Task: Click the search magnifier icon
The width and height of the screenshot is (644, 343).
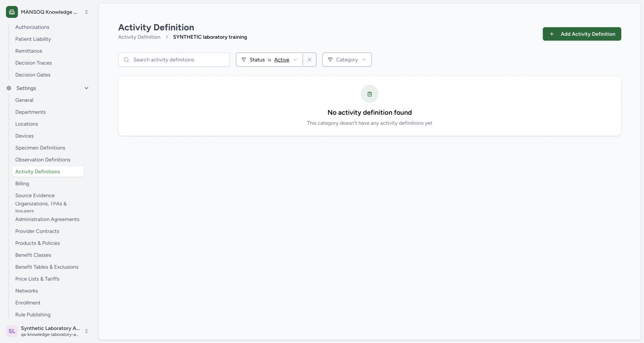Action: [x=126, y=60]
